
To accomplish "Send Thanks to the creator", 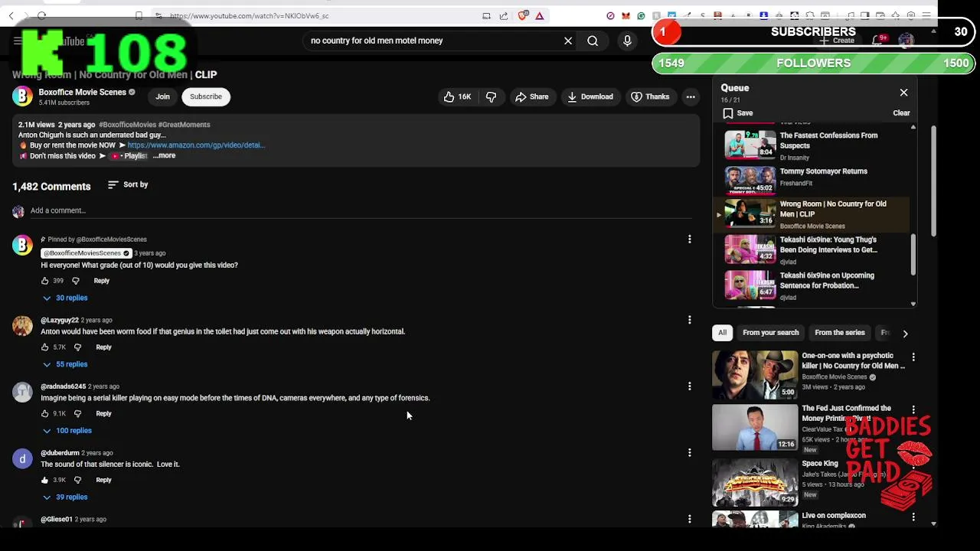I will coord(650,96).
